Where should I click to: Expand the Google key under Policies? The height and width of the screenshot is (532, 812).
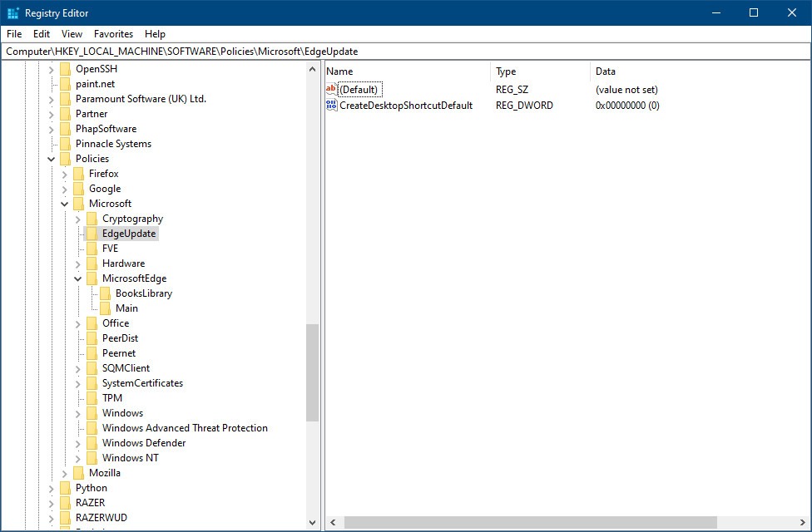click(65, 190)
